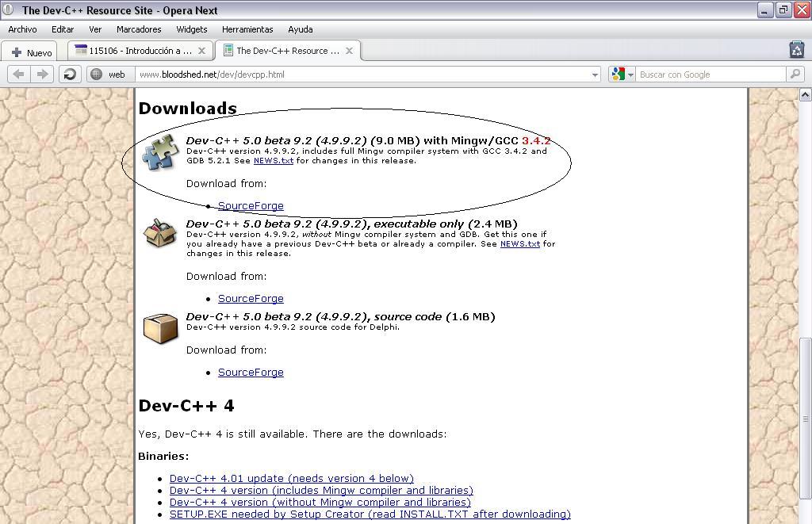Close the '115106 - Introducción' tab
Screen dimensions: 812x524
point(201,51)
